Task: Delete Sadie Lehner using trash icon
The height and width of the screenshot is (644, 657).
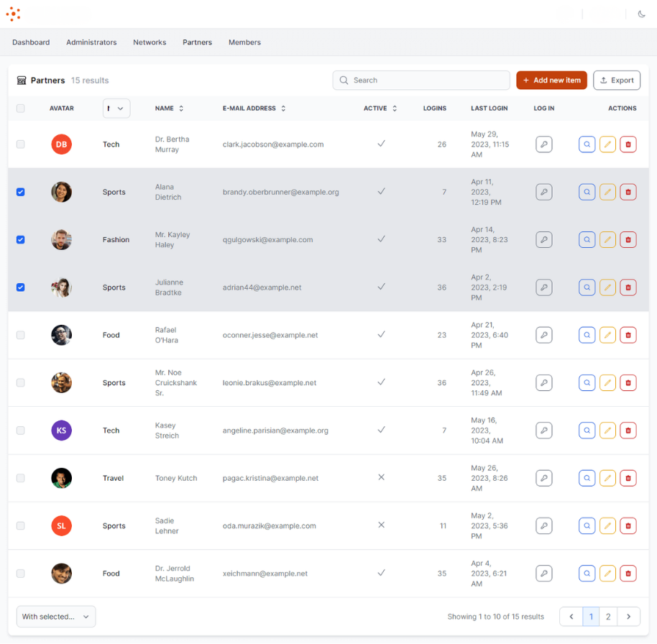Action: click(628, 526)
